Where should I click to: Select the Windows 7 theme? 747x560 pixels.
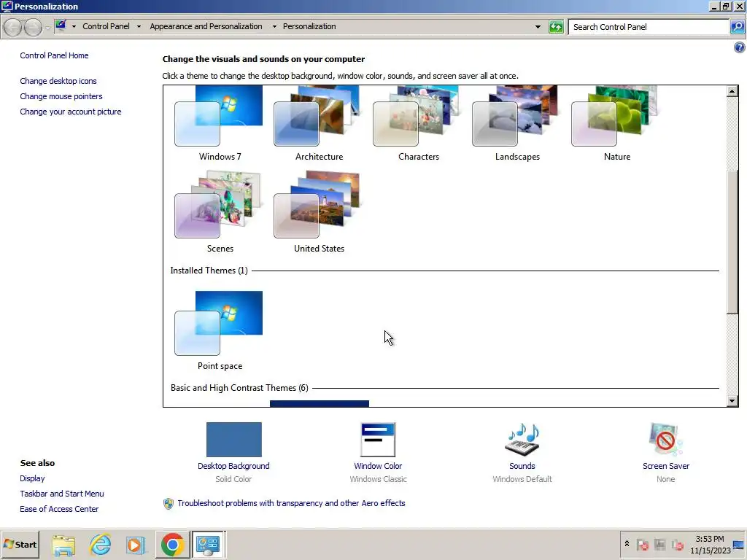point(219,124)
